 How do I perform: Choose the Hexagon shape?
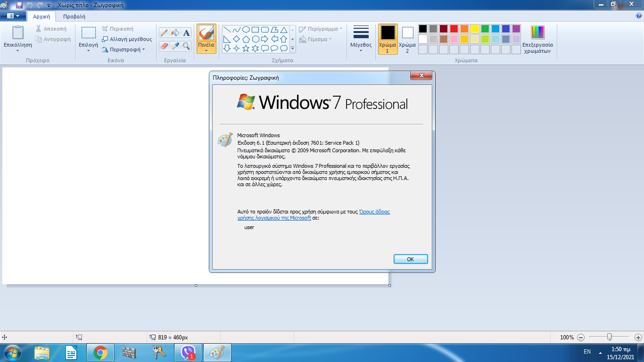(255, 39)
